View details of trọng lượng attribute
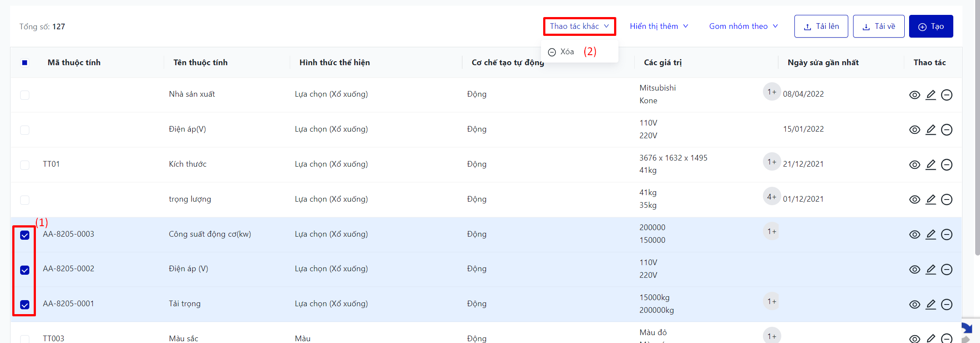The width and height of the screenshot is (980, 343). 914,199
